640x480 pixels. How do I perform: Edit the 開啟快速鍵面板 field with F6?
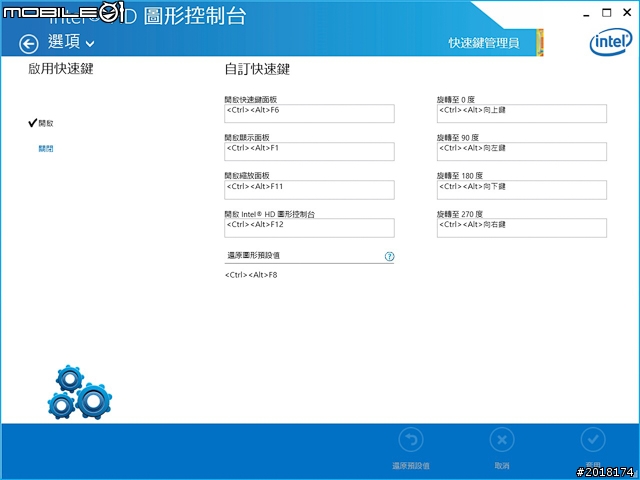309,113
